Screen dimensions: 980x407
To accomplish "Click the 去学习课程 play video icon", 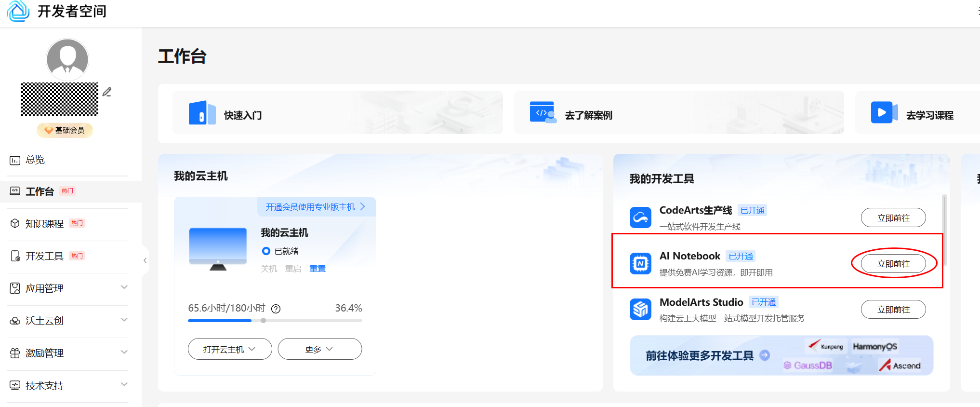I will point(884,112).
